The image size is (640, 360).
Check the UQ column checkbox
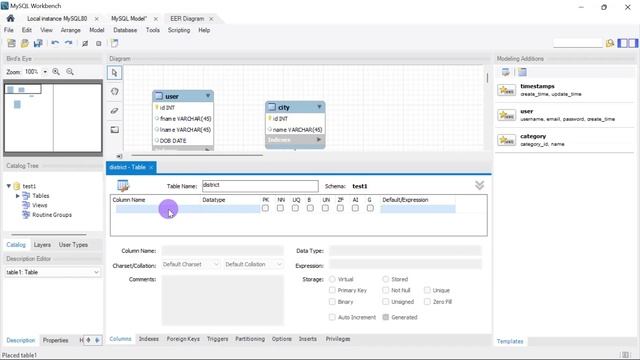[296, 209]
